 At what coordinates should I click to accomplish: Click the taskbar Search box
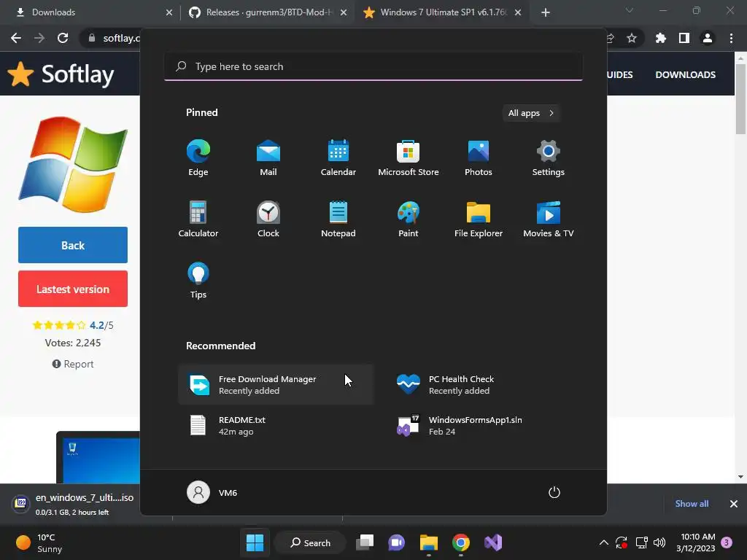click(x=311, y=542)
